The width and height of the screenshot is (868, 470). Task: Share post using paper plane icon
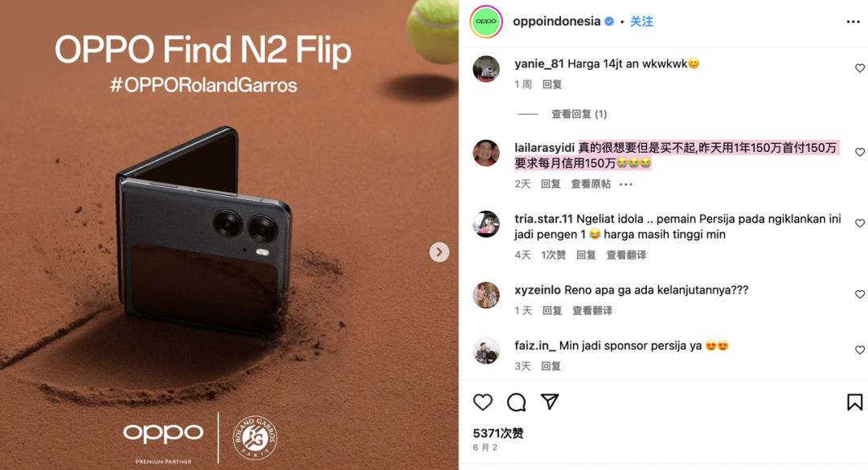click(x=550, y=402)
